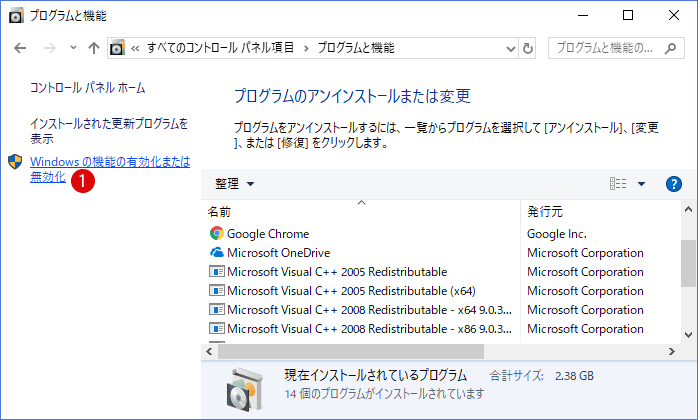The width and height of the screenshot is (698, 420).
Task: Change view using the view icon
Action: pos(618,183)
